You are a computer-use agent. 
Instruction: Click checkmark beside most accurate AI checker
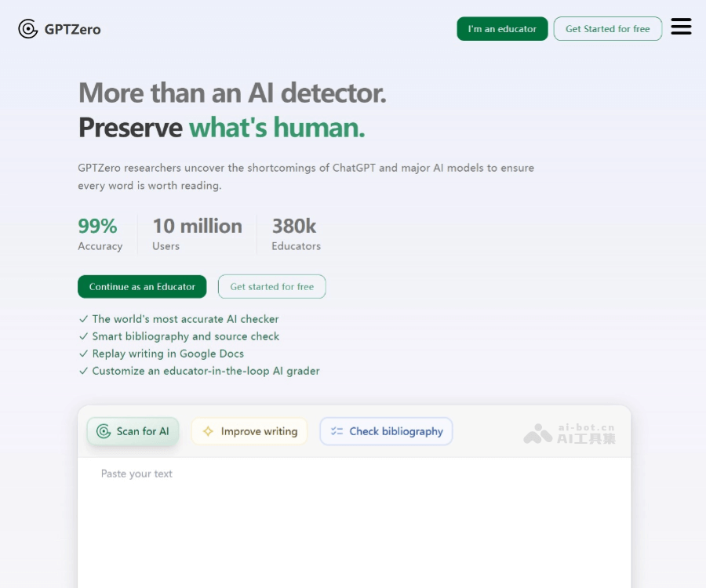click(x=83, y=319)
